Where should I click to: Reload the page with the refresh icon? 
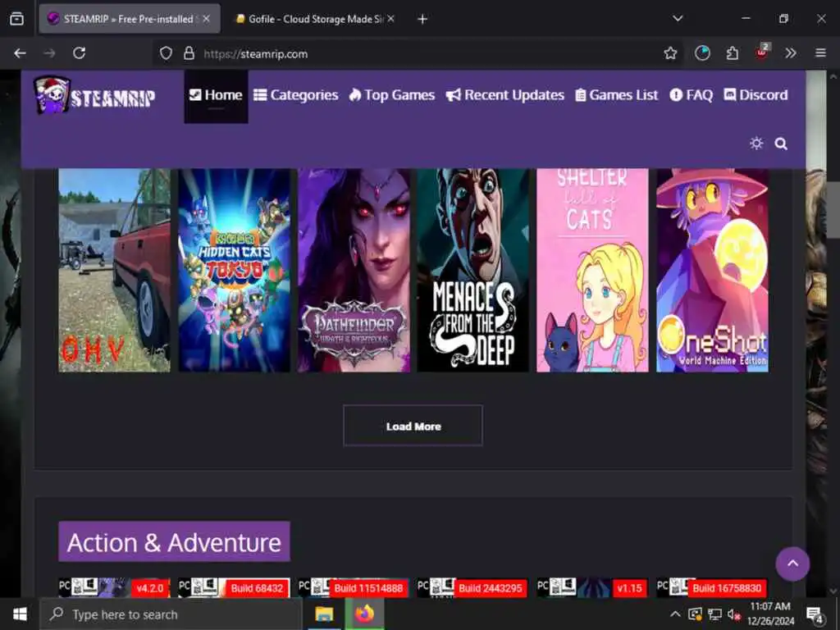click(x=80, y=53)
